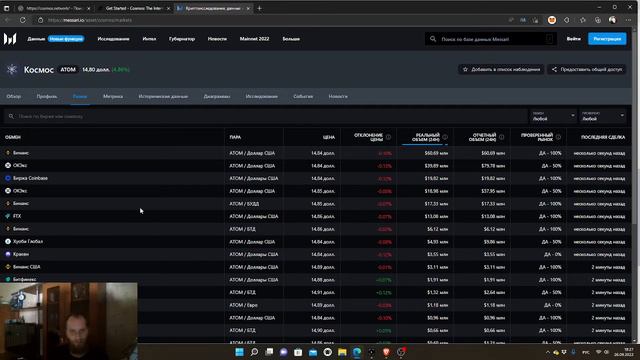View site information lock icon

click(40, 20)
